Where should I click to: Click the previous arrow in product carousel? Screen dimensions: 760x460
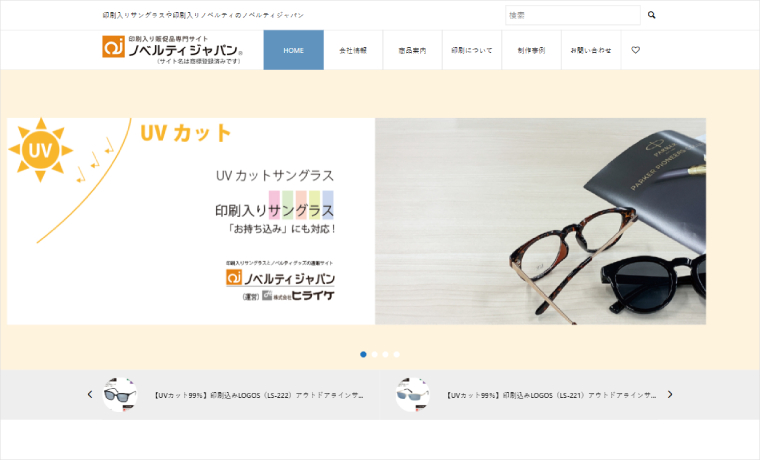click(90, 395)
